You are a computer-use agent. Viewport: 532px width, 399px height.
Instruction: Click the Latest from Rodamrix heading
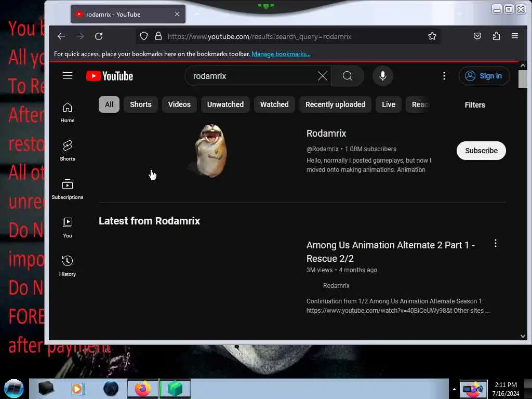149,221
